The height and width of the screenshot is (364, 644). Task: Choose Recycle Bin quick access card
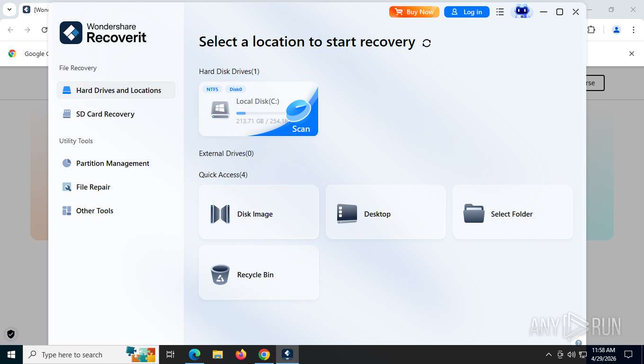[259, 273]
